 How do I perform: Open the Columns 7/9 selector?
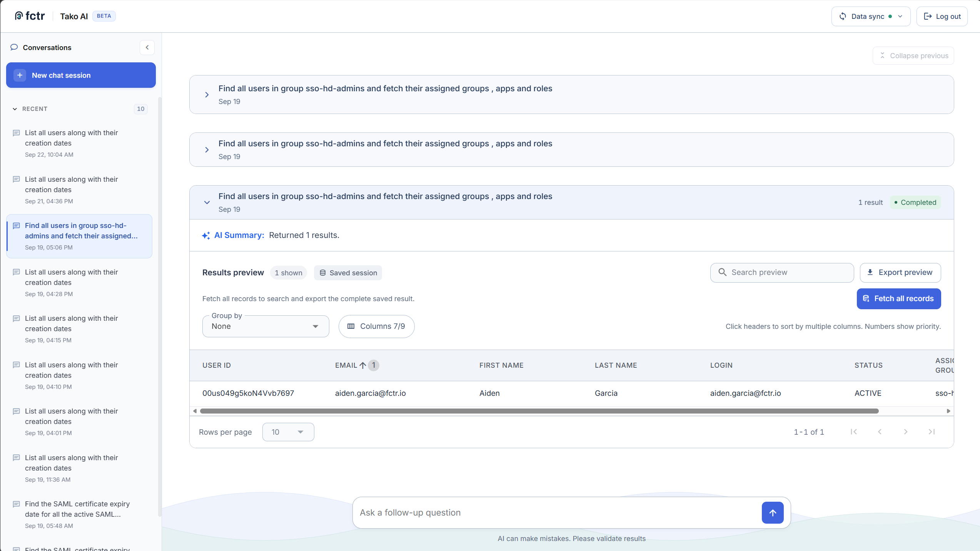point(376,326)
